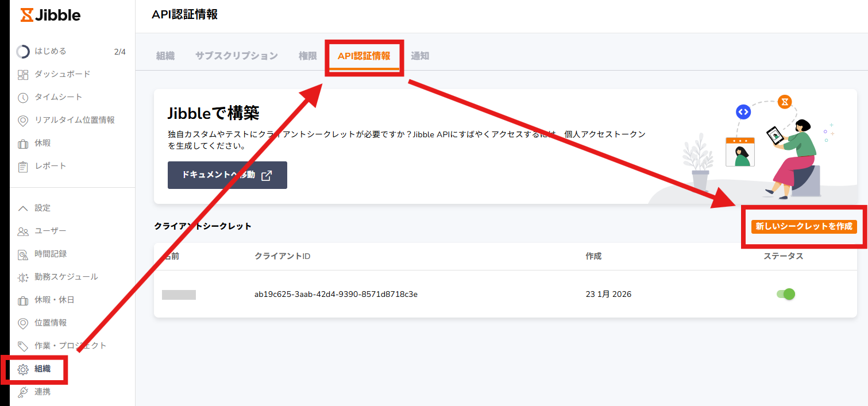The image size is (868, 406).
Task: Click the レポート clipboard icon
Action: [23, 167]
